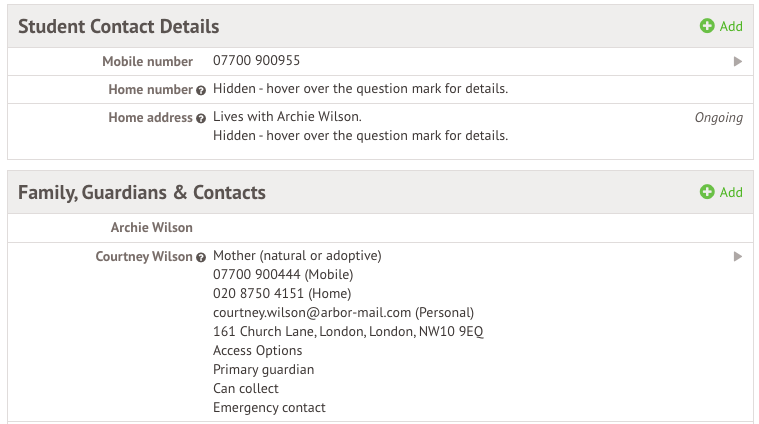Expand the Mobile number row arrow
Image resolution: width=759 pixels, height=424 pixels.
tap(738, 61)
